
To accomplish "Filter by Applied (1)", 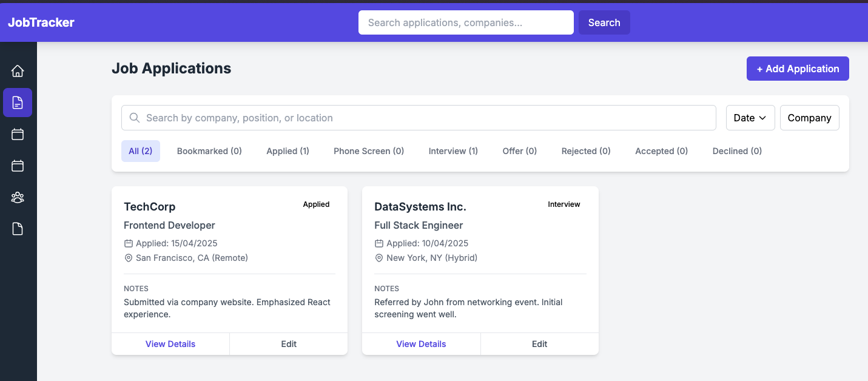I will [288, 151].
